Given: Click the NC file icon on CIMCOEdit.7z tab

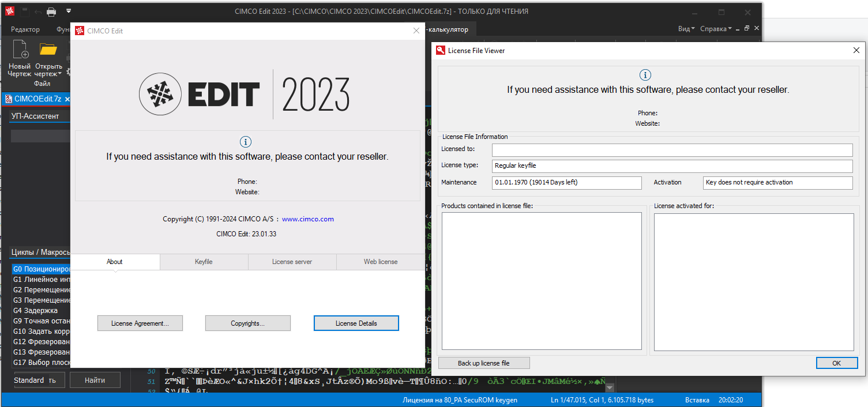Looking at the screenshot, I should (9, 99).
